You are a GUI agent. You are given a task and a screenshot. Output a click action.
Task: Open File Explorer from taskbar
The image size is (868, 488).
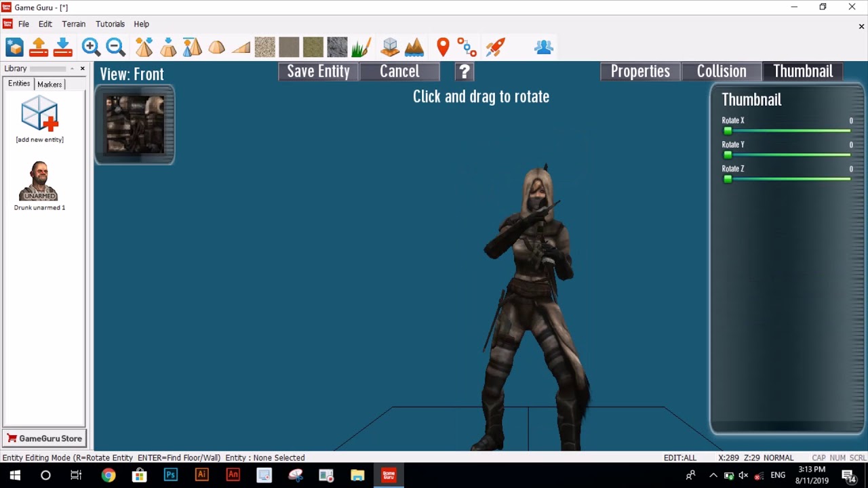point(357,475)
